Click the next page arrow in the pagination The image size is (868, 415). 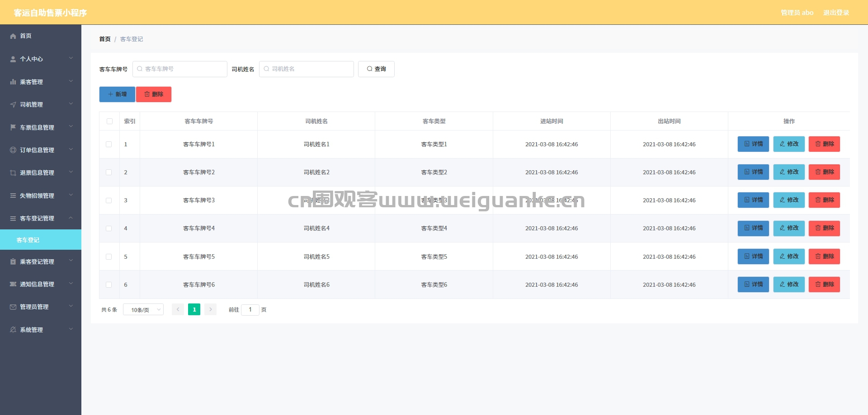[x=210, y=309]
